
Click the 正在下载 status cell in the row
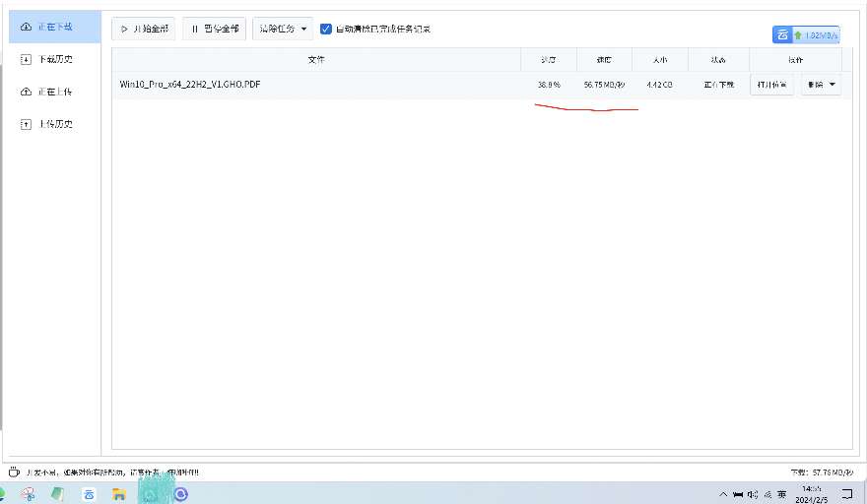(x=719, y=85)
